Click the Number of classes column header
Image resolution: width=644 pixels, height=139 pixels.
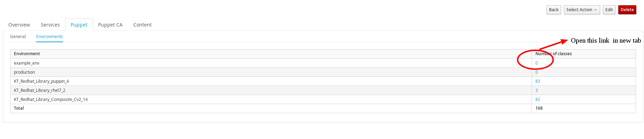tap(553, 54)
